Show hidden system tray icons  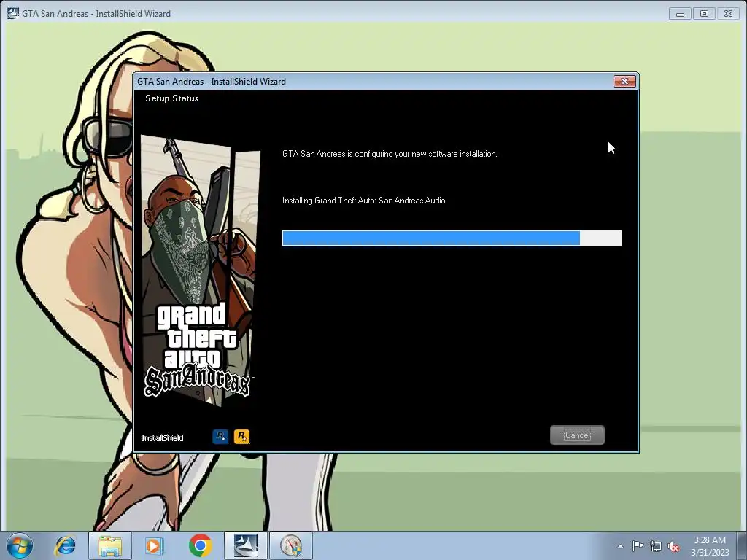pos(620,546)
